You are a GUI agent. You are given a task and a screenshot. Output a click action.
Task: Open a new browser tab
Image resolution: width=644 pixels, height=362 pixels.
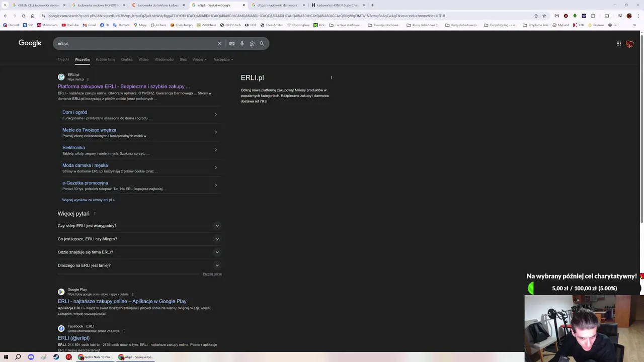click(x=372, y=5)
